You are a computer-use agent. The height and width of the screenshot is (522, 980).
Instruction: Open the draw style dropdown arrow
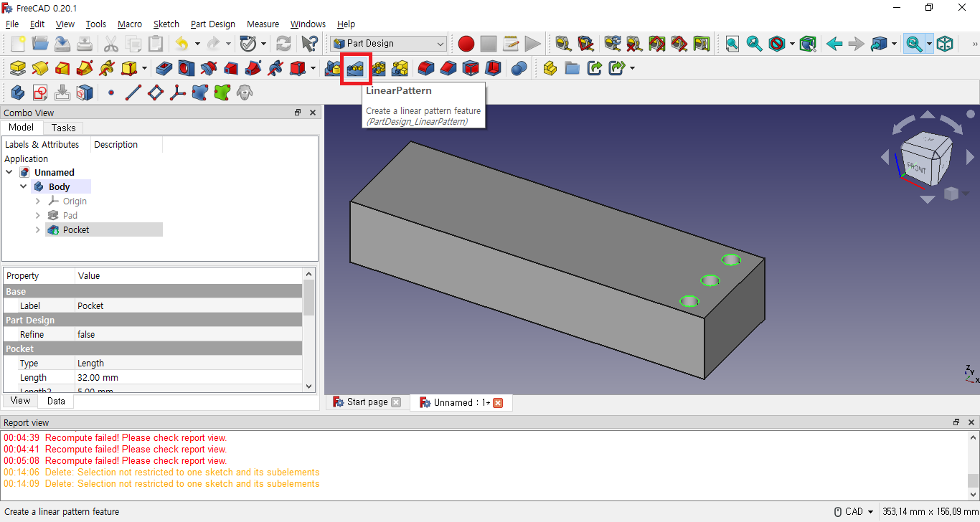tap(792, 44)
